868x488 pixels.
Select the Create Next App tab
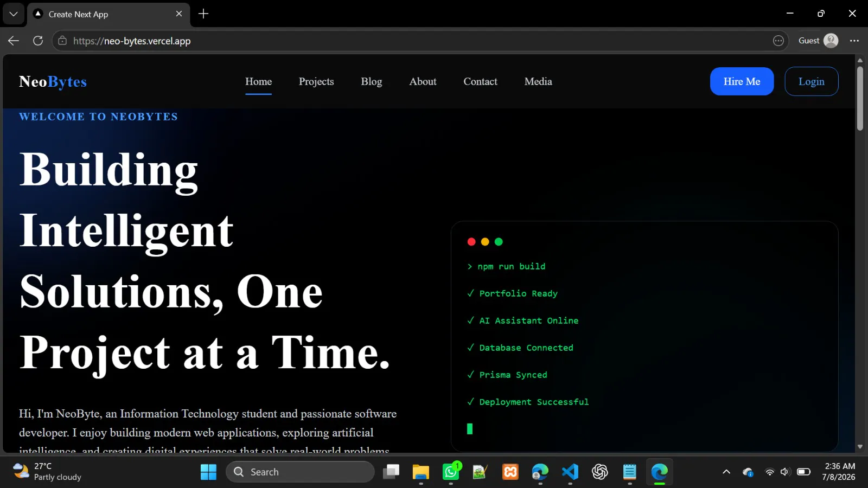pos(108,14)
